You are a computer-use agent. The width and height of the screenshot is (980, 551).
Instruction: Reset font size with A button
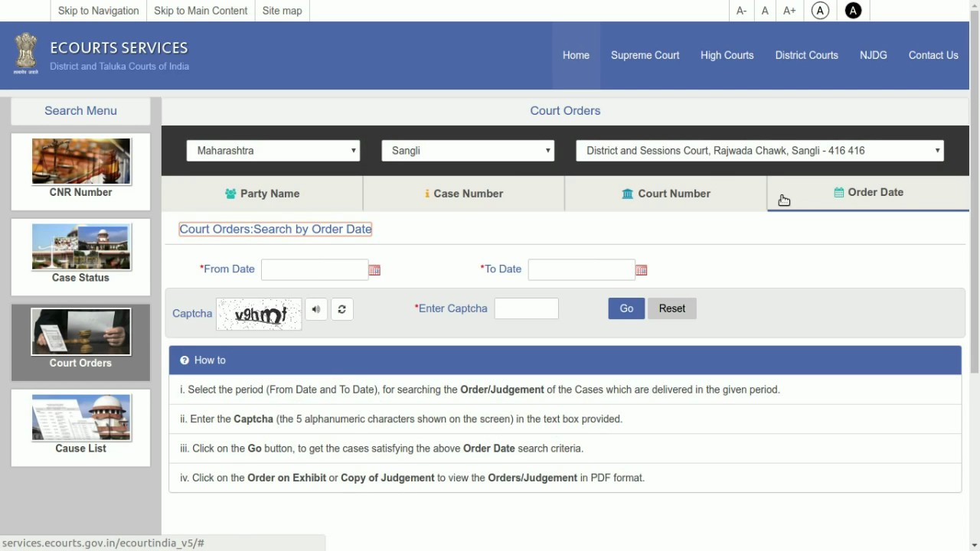765,11
